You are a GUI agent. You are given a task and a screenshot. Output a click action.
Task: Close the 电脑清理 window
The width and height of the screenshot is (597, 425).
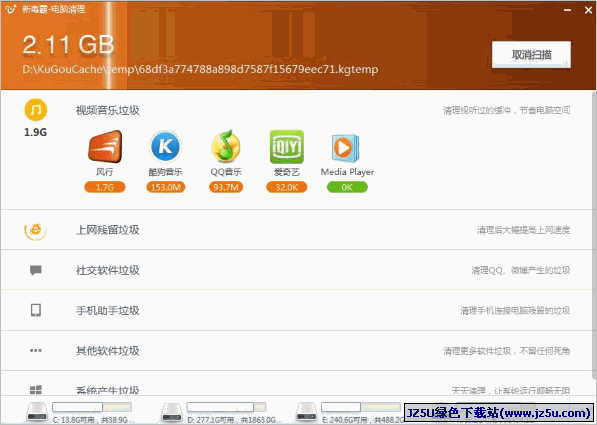589,10
